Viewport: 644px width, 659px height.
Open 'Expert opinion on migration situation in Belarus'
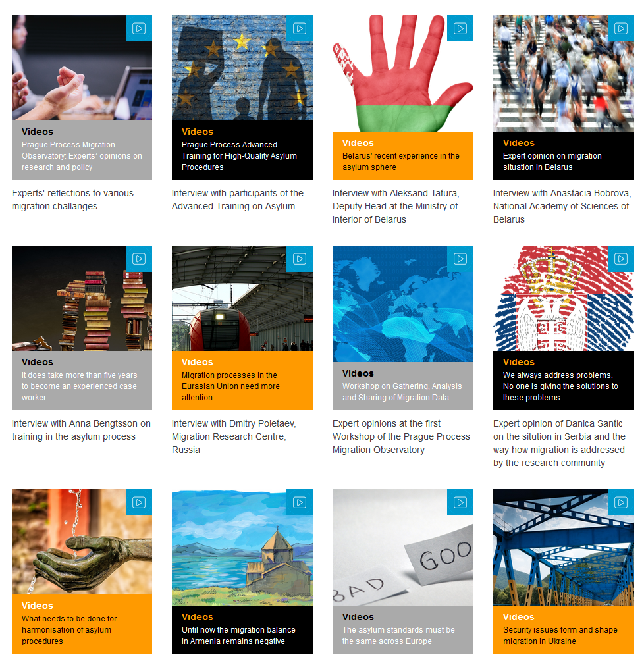click(x=552, y=161)
